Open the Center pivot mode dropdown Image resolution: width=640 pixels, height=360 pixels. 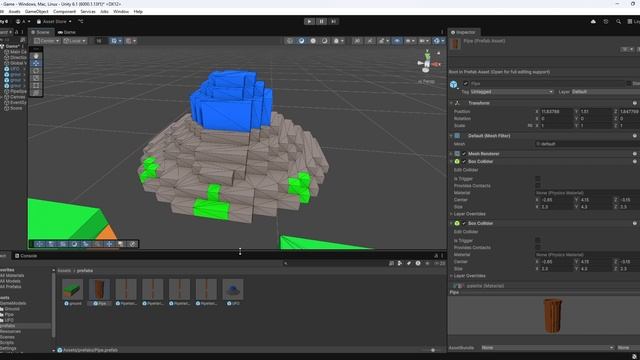click(x=47, y=41)
